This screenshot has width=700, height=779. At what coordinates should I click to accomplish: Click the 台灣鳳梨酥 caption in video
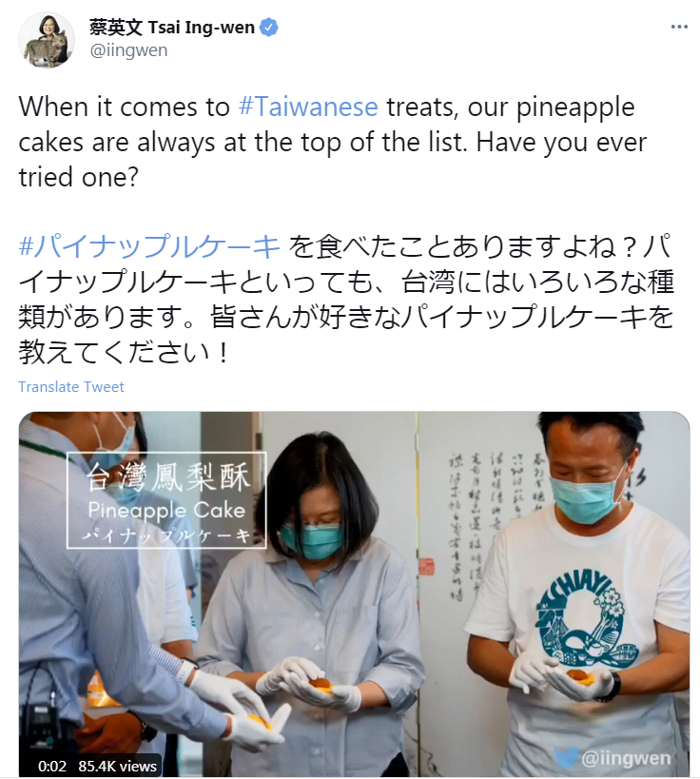(x=167, y=477)
